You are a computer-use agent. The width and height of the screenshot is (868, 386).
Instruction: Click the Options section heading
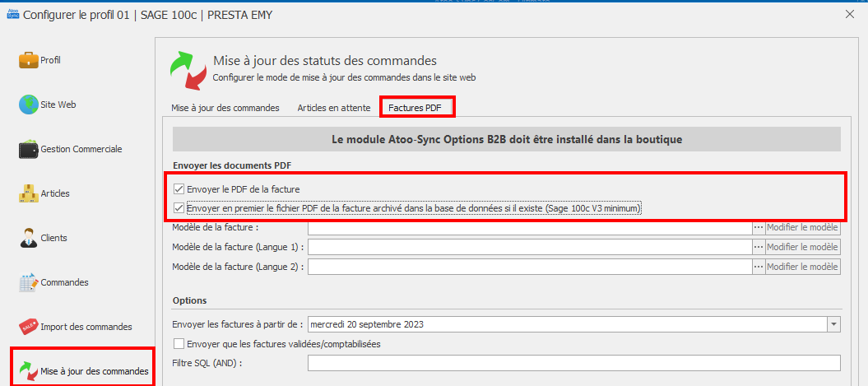click(x=190, y=300)
